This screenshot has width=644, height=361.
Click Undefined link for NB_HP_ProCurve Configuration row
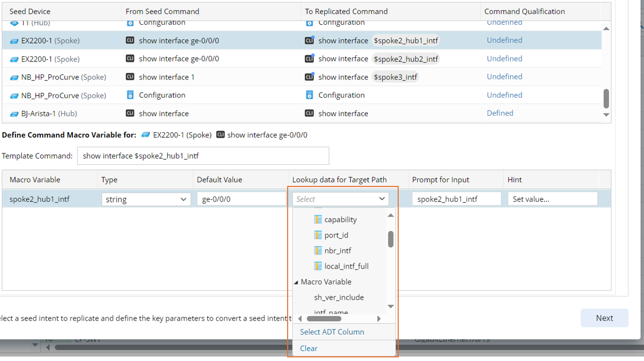[504, 95]
